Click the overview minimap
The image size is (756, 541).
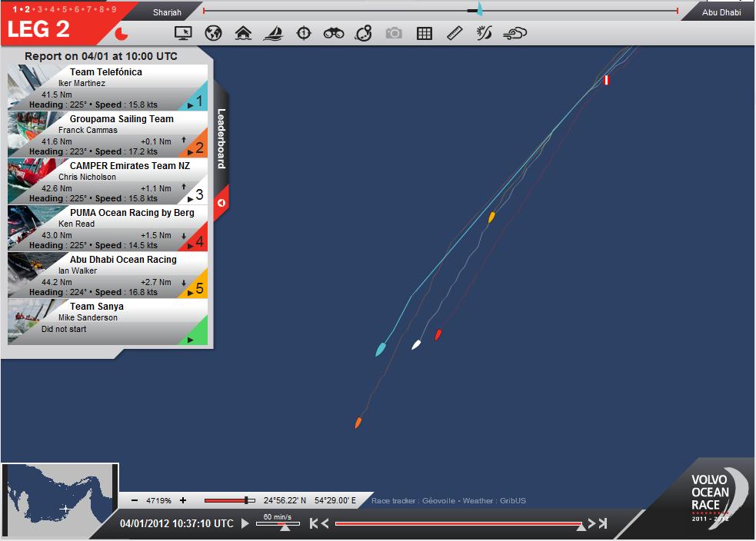(x=60, y=500)
